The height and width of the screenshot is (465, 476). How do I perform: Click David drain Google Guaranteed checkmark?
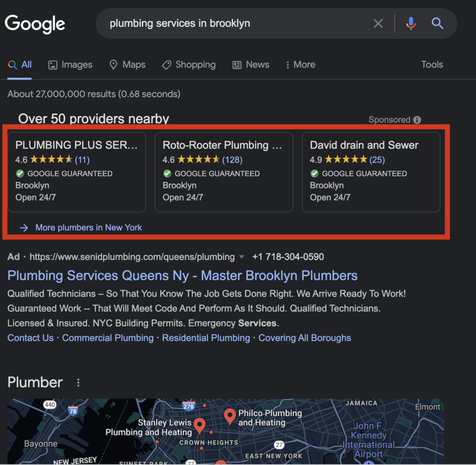click(315, 173)
